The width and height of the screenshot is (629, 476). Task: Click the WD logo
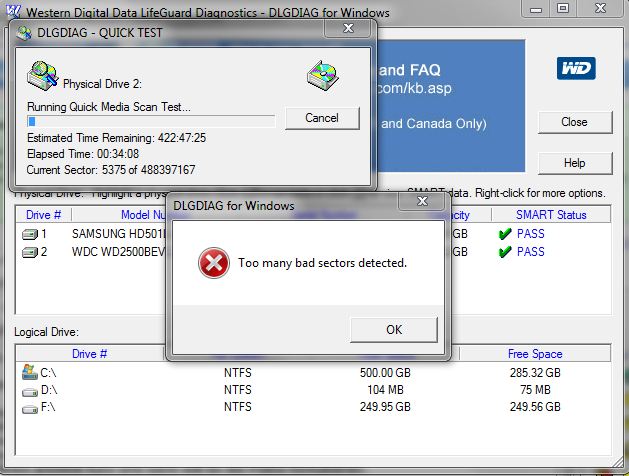coord(576,69)
